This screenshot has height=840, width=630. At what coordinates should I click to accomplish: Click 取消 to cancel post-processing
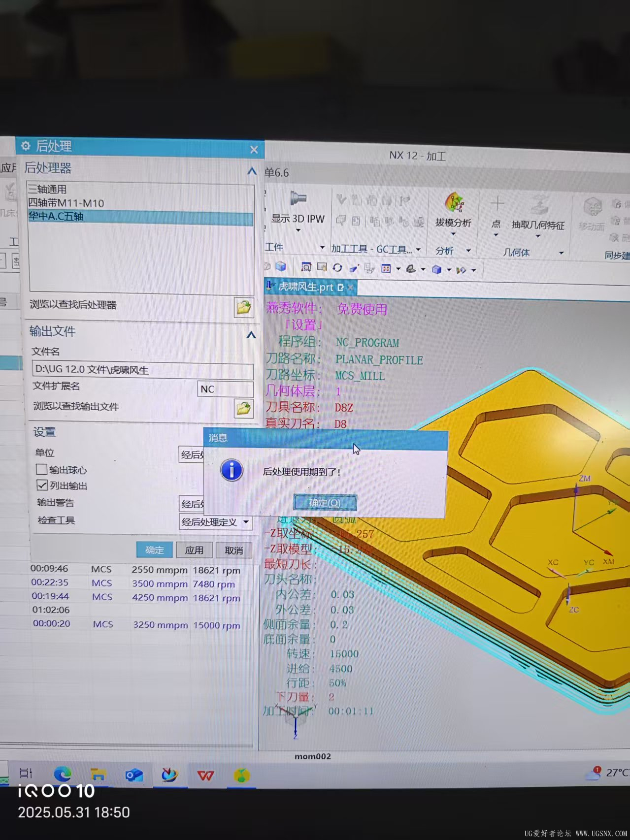coord(234,550)
